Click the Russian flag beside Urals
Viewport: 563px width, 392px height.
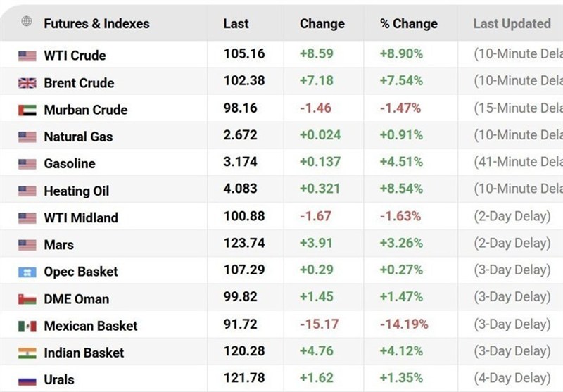click(27, 380)
